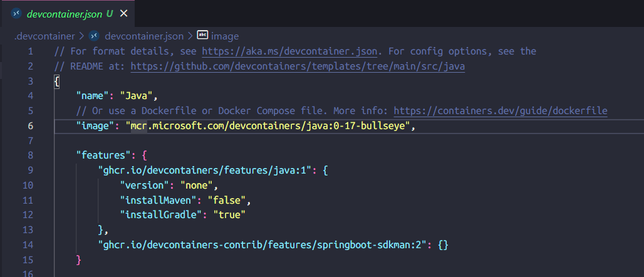Click line number 1 in the gutter
This screenshot has height=277, width=644.
(31, 51)
